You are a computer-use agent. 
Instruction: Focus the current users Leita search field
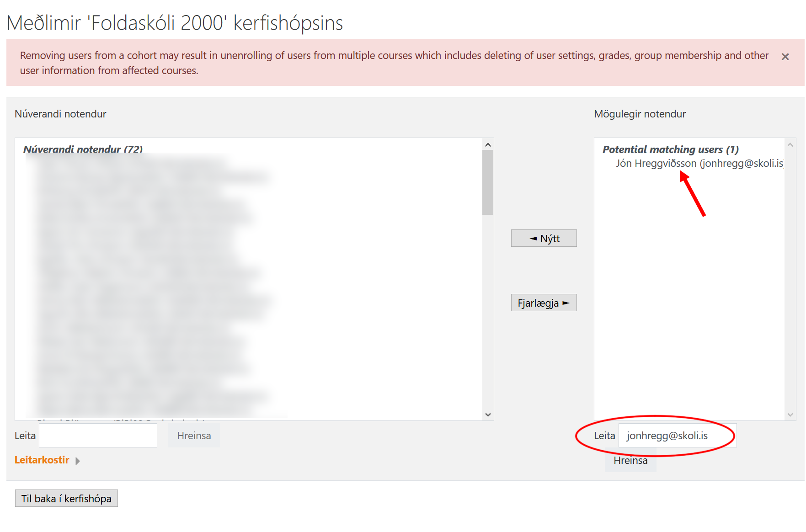pyautogui.click(x=98, y=436)
